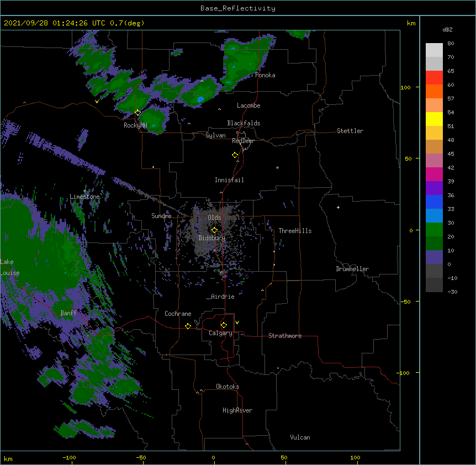Click the Stettler town label
Viewport: 476px width, 465px height.
350,131
